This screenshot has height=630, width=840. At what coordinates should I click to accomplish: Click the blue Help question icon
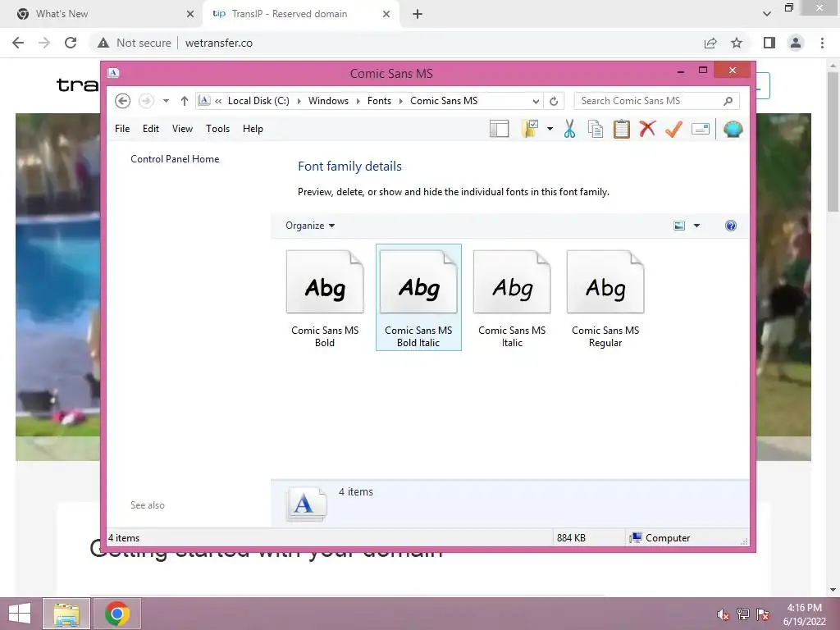click(731, 226)
